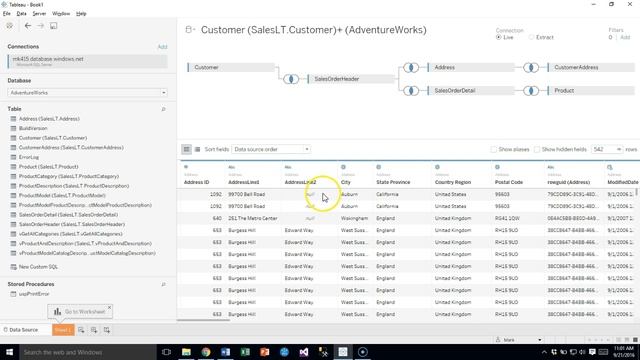Click the new story icon

(107, 330)
